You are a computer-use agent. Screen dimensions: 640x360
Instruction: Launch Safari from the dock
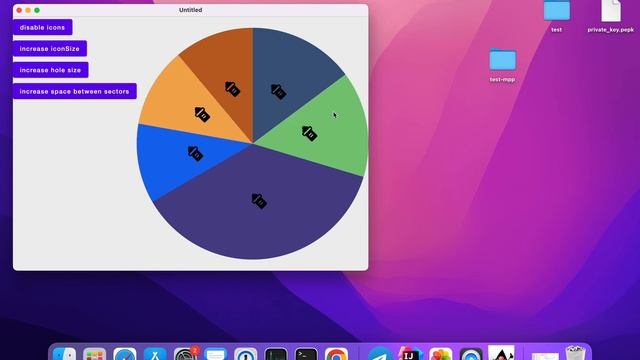click(x=124, y=354)
